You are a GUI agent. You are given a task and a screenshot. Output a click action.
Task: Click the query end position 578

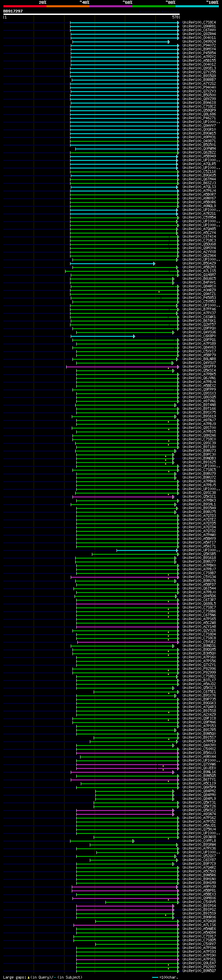pyautogui.click(x=175, y=17)
